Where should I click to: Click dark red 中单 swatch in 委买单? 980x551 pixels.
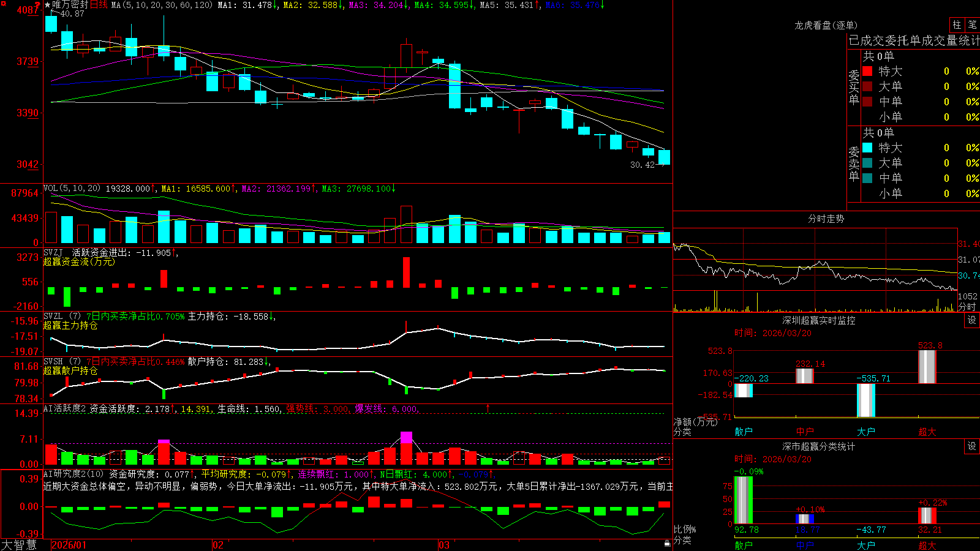pyautogui.click(x=867, y=102)
